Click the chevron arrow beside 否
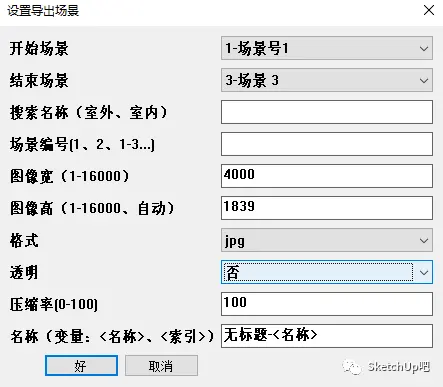Viewport: 443px width, 387px height. [424, 273]
